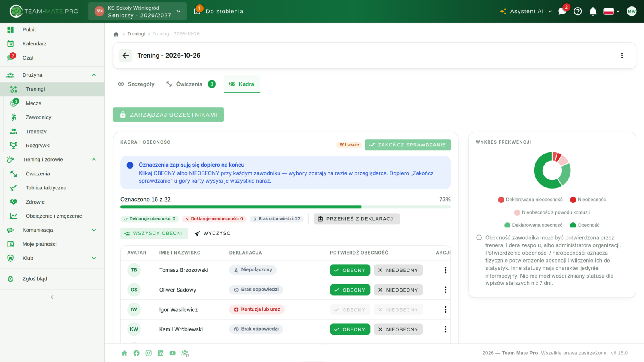Go back using the arrow beside Trening title
Screen dimensions: 644x362
pos(126,56)
